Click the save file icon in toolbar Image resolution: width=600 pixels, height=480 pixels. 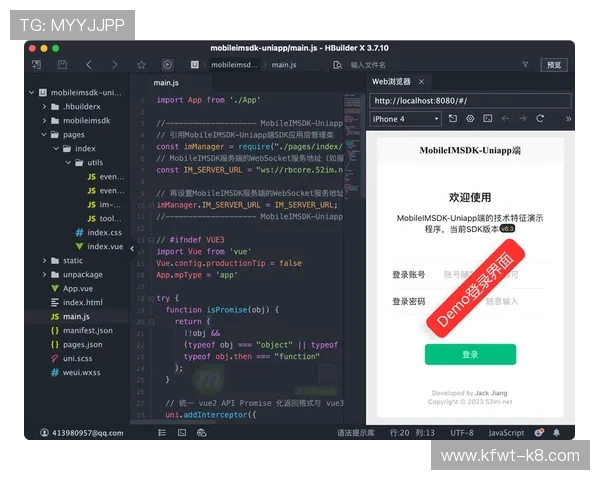pos(62,65)
